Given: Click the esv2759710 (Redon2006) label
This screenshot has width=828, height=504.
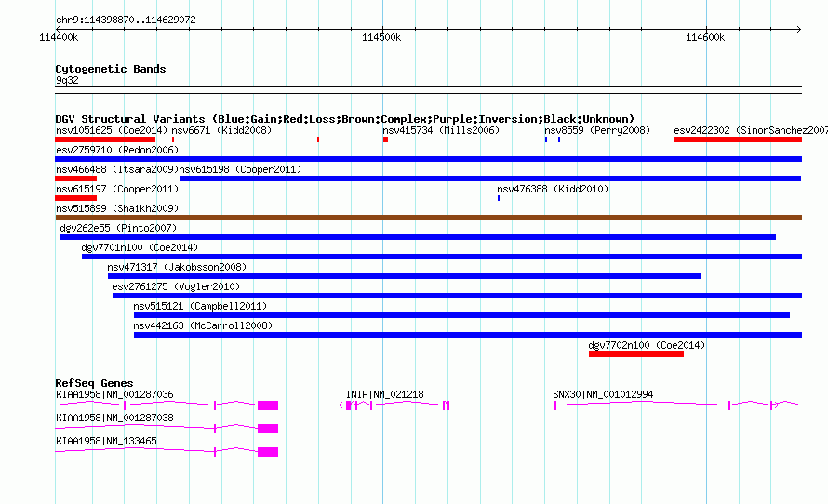Looking at the screenshot, I should click(117, 150).
